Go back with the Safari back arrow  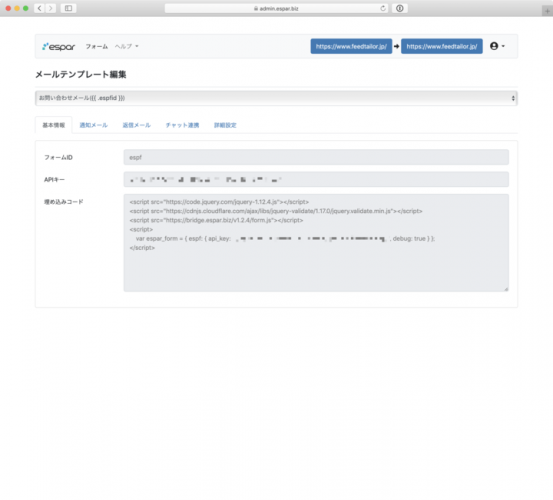point(40,8)
